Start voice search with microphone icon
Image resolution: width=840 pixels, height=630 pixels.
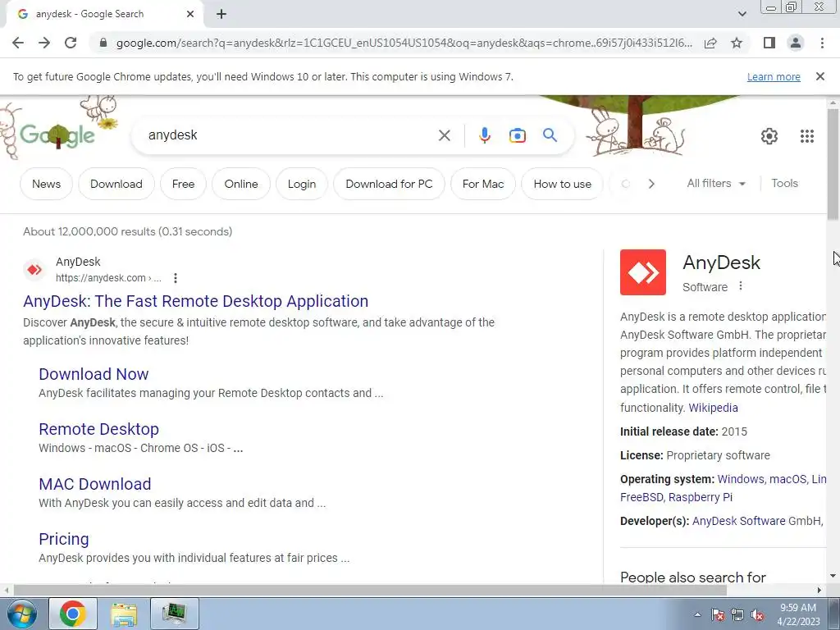[x=485, y=135]
